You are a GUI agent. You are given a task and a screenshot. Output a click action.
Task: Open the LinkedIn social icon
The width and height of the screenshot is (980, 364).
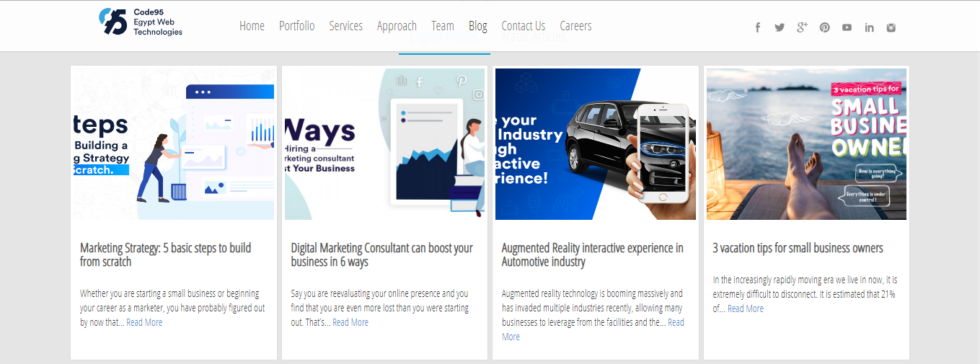point(869,27)
